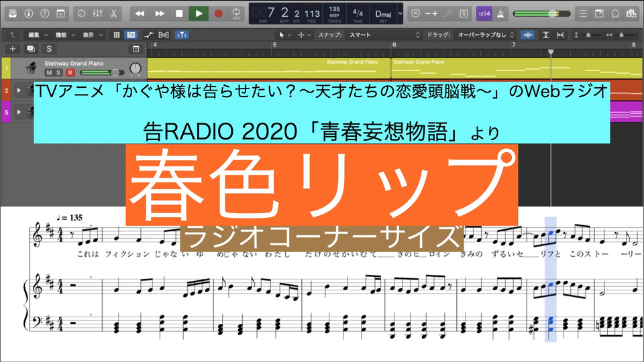This screenshot has height=362, width=644.
Task: Open the drag mode overlap dropdown
Action: (485, 35)
